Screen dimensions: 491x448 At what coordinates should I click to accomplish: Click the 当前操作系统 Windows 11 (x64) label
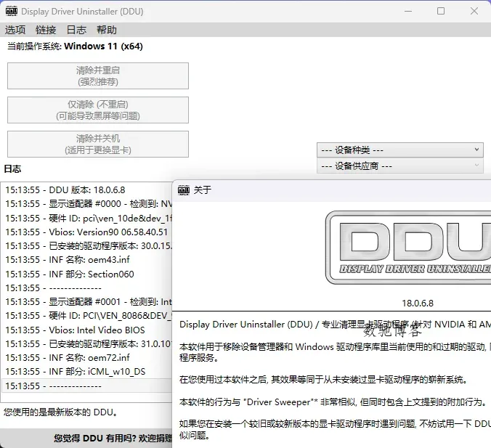pyautogui.click(x=75, y=46)
